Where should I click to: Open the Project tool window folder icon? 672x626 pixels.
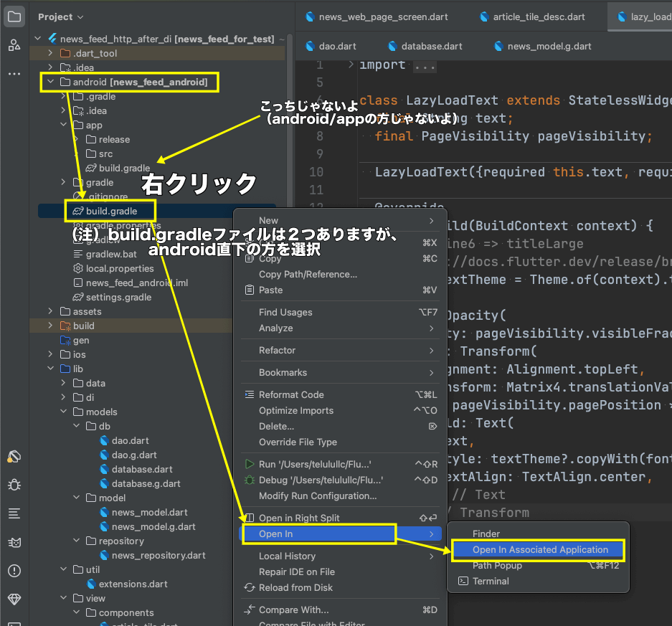click(x=14, y=16)
